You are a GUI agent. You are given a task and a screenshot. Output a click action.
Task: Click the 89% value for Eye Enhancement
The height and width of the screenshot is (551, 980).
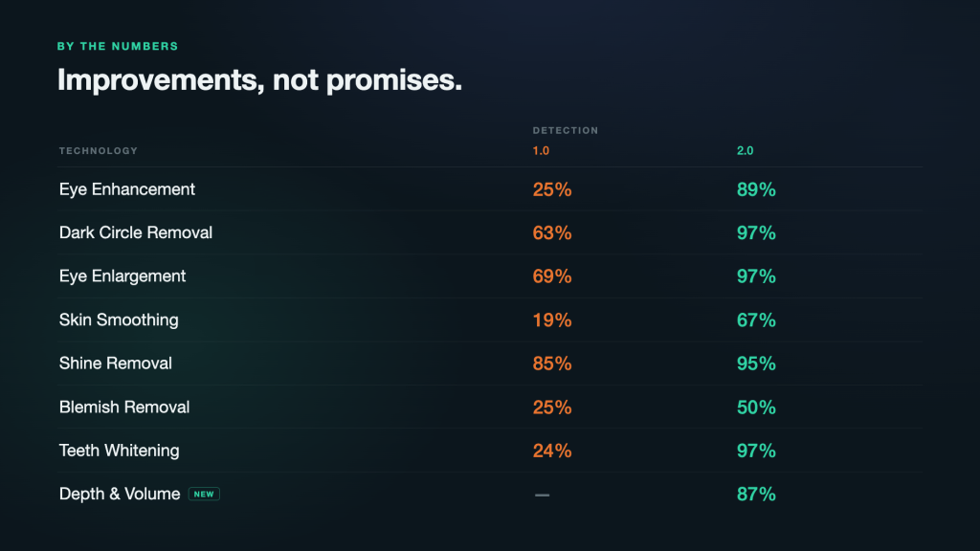pyautogui.click(x=756, y=189)
